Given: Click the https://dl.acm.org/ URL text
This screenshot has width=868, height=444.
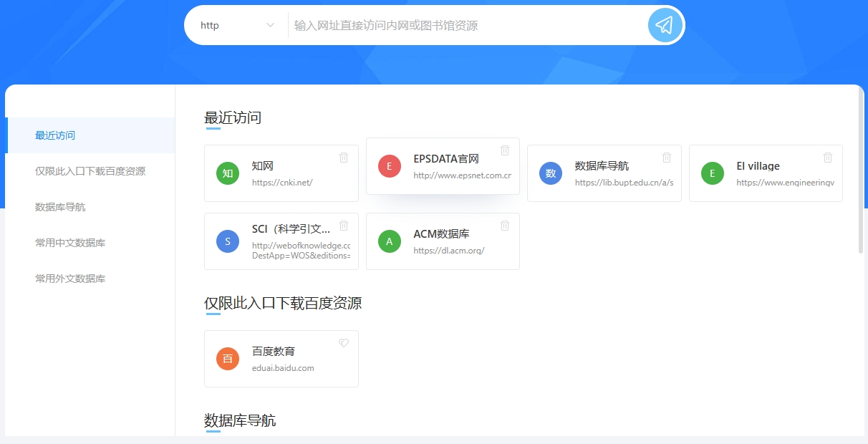Looking at the screenshot, I should [449, 251].
